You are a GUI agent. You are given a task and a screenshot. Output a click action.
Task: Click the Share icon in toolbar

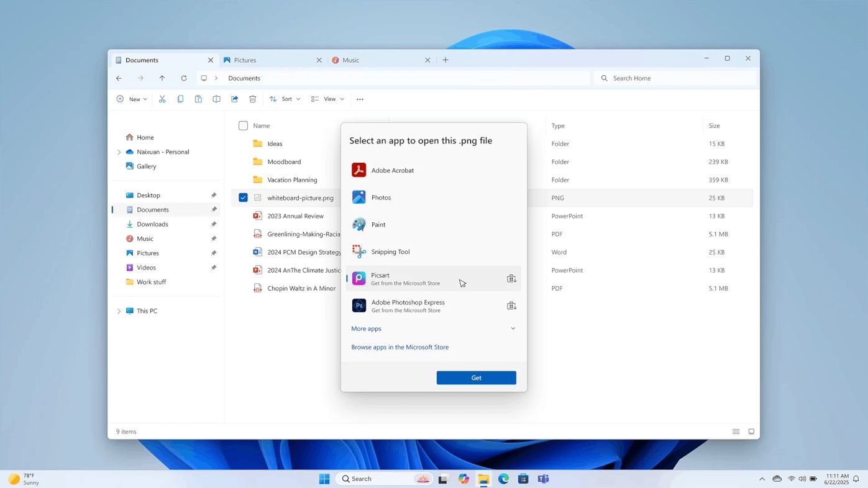[x=234, y=99]
